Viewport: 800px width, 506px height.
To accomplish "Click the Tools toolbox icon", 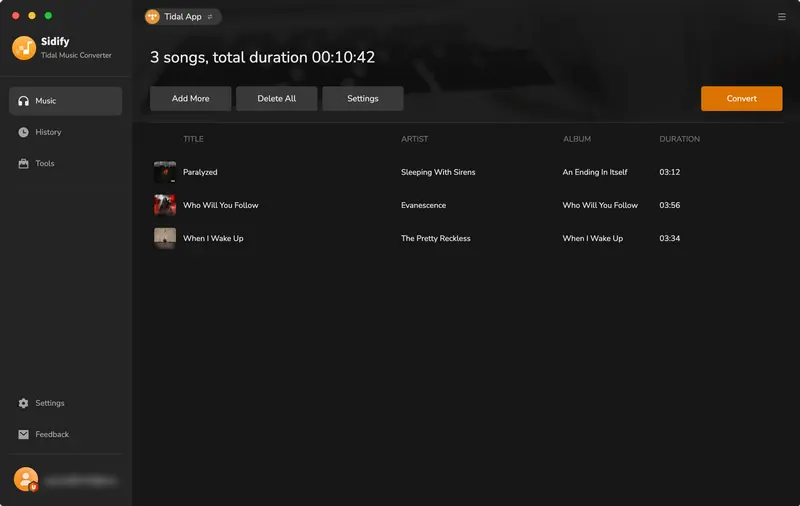I will [x=23, y=164].
